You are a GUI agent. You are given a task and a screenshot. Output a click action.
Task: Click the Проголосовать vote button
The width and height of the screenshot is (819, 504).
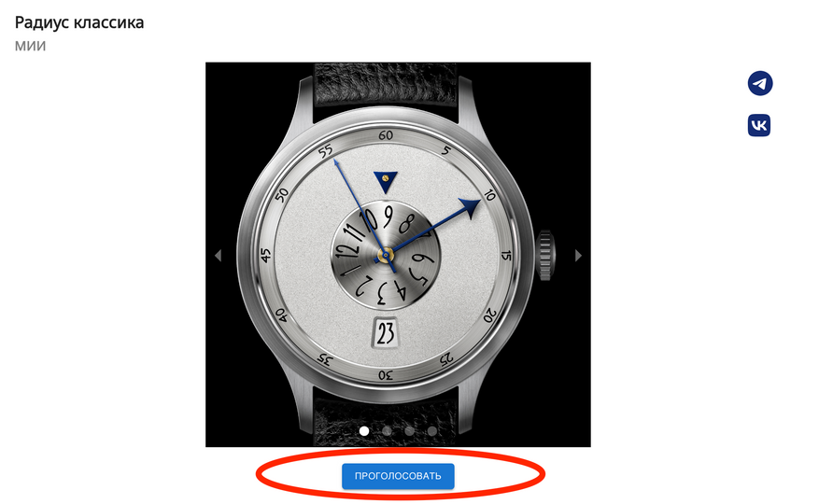point(398,476)
